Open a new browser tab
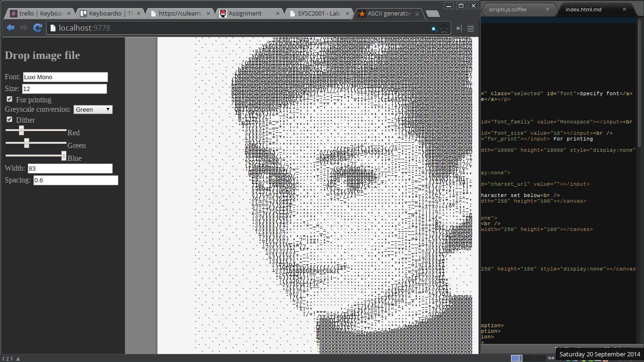The width and height of the screenshot is (644, 362). [432, 14]
